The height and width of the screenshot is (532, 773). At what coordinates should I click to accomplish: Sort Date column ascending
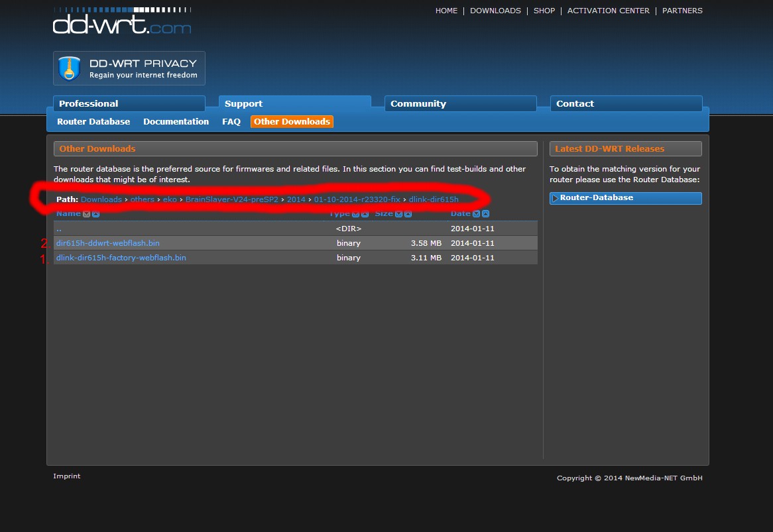click(x=485, y=214)
